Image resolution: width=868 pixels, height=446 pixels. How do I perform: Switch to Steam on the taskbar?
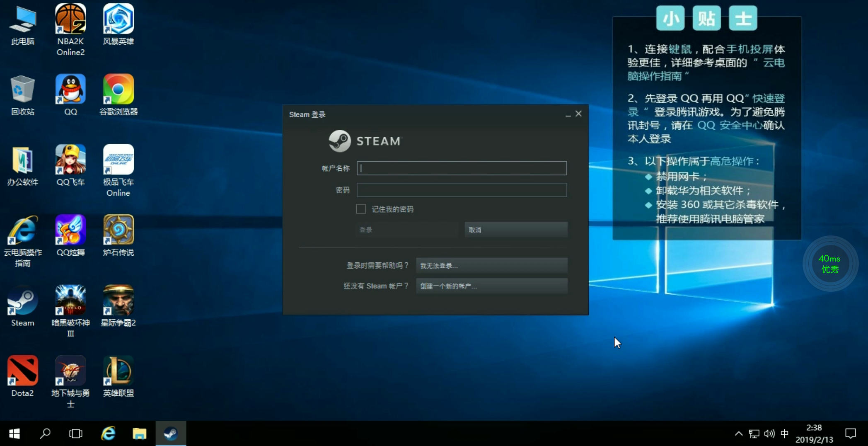[171, 434]
